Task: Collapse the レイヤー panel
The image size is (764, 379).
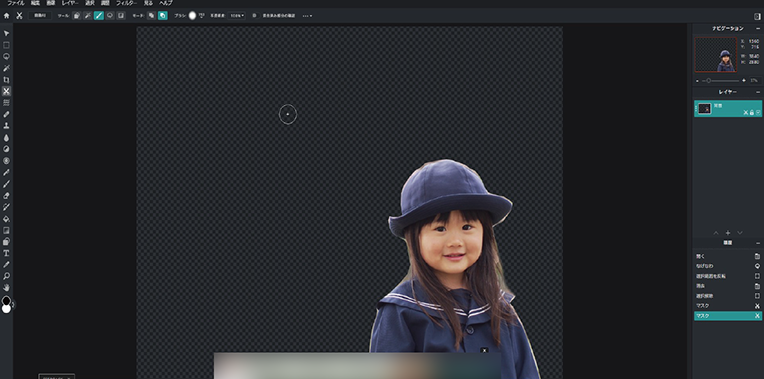Action: (758, 92)
